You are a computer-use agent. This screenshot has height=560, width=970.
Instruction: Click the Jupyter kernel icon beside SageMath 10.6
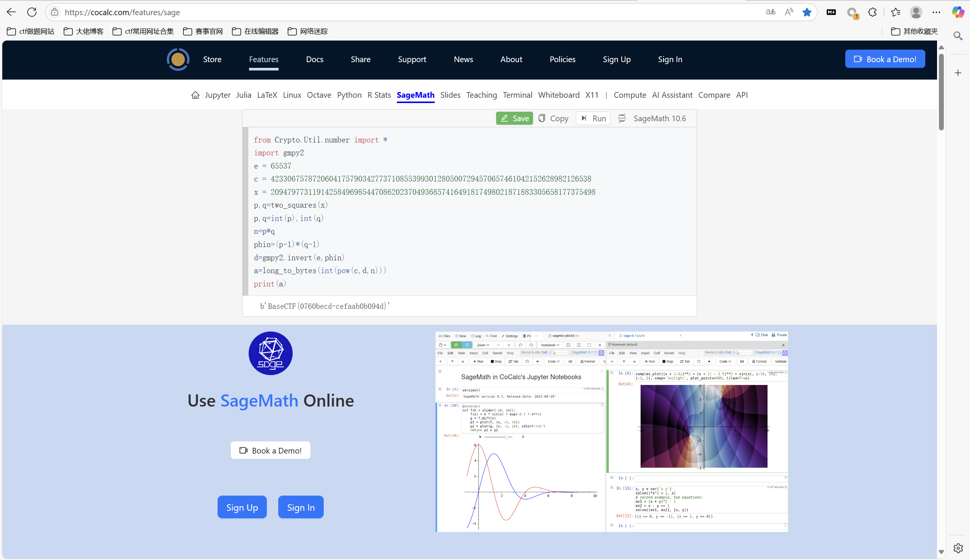pos(622,118)
